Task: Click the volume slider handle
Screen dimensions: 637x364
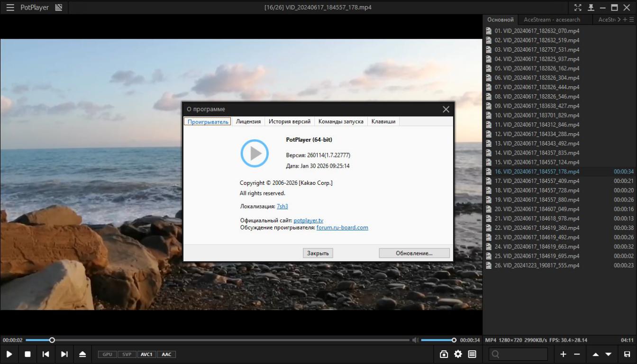Action: (x=454, y=340)
